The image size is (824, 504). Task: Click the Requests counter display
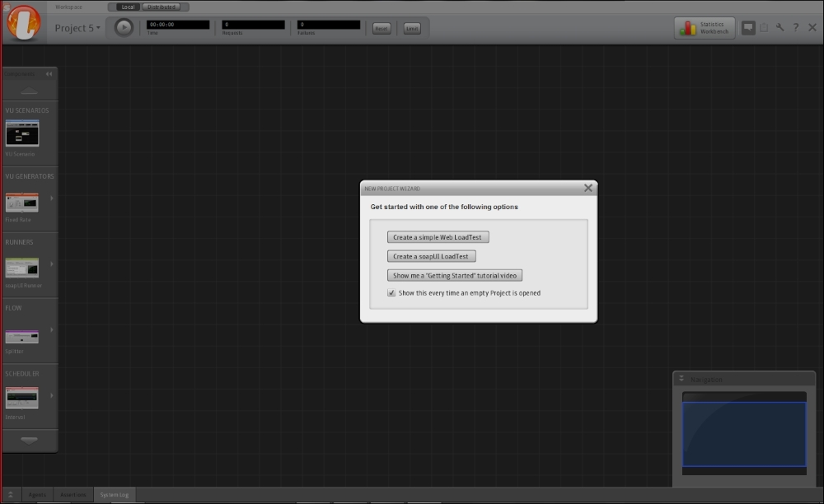click(253, 25)
